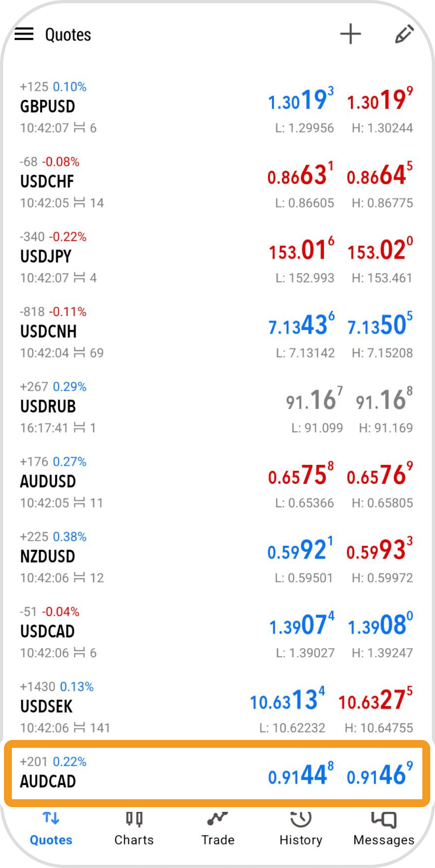Viewport: 435px width, 868px height.
Task: Tap the Trade line-graph icon
Action: 217,818
